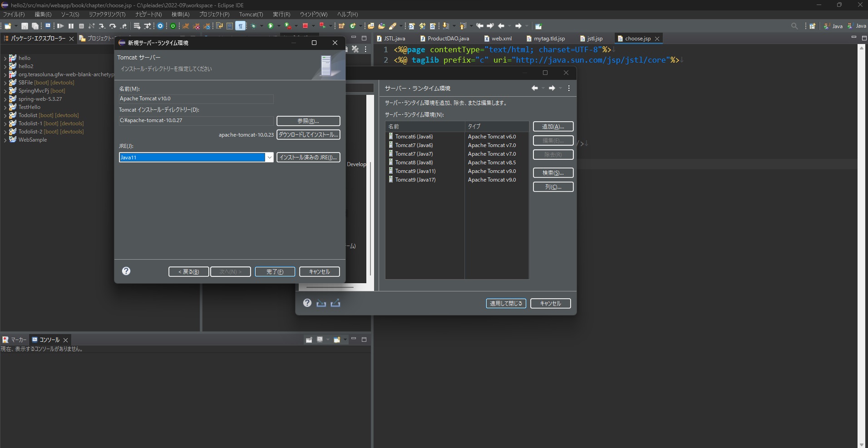This screenshot has height=448, width=868.
Task: Click the ダウンロードしてインストール button
Action: (308, 135)
